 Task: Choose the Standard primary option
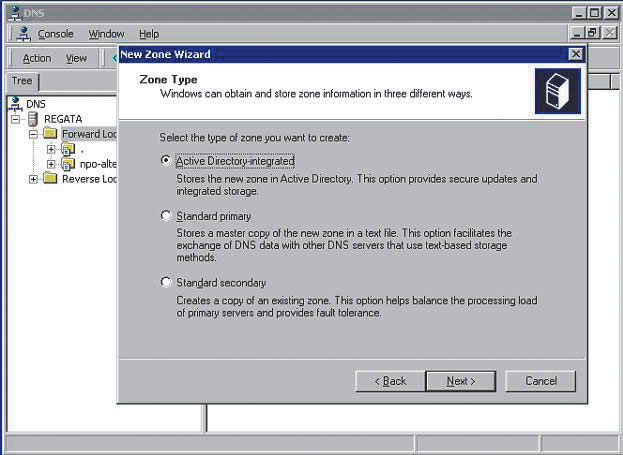(166, 215)
